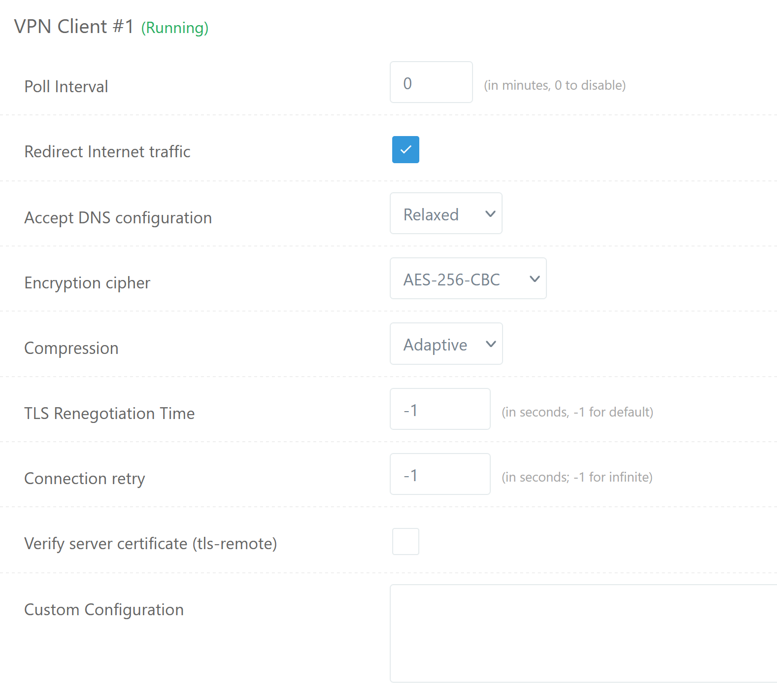Uncheck the Redirect Internet traffic checkbox
The height and width of the screenshot is (700, 777).
tap(405, 149)
